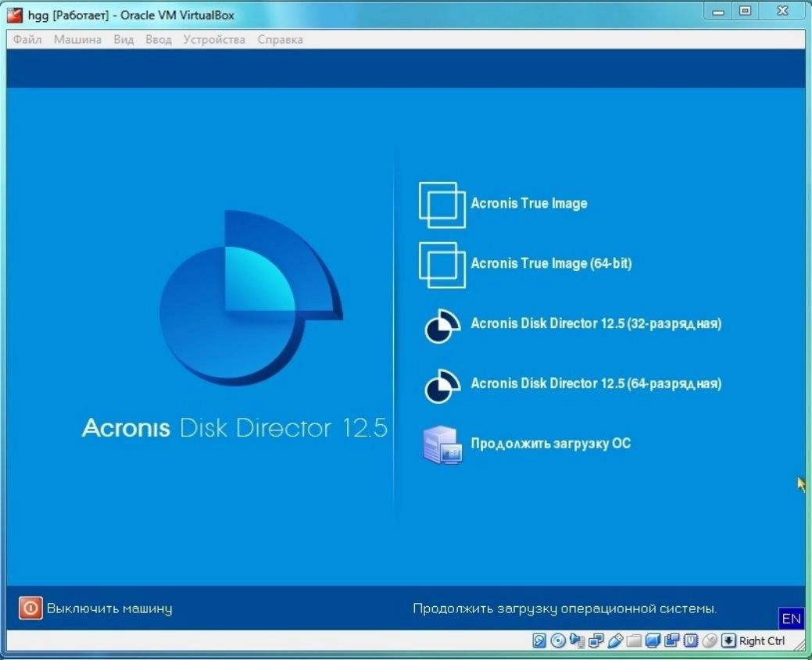The height and width of the screenshot is (660, 812).
Task: Select Acronis True Image (64-bit) text entry
Action: pyautogui.click(x=551, y=263)
